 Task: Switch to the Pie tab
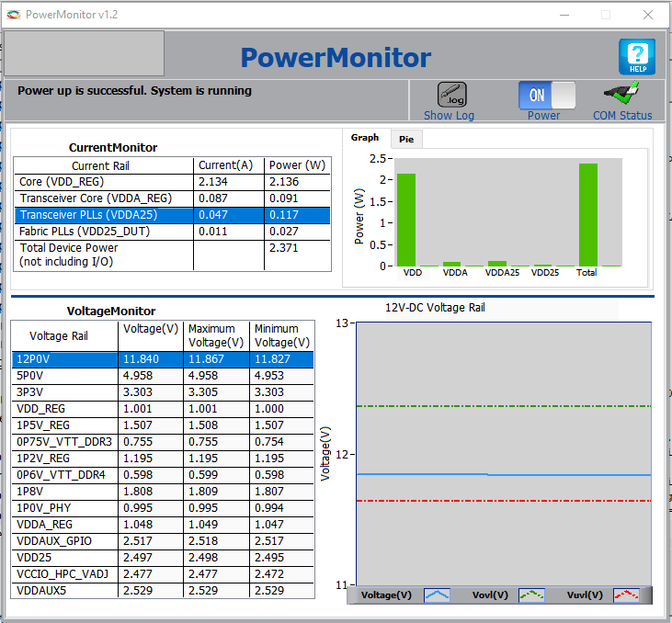click(x=405, y=139)
